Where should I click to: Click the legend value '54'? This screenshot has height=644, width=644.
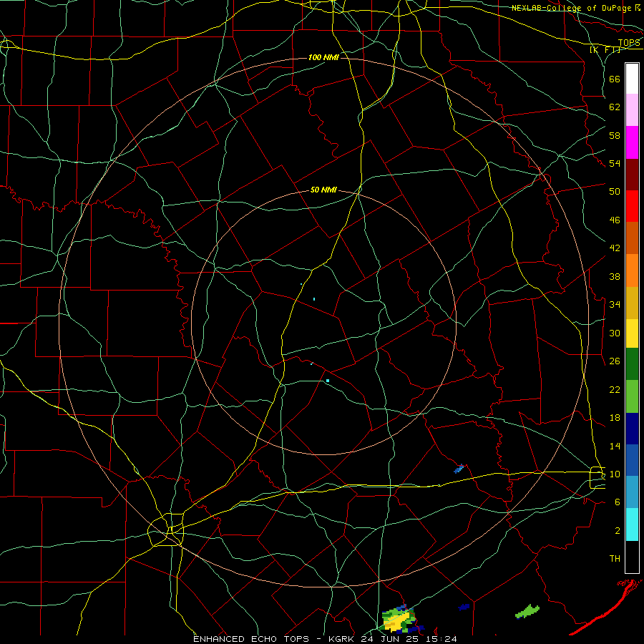point(615,163)
